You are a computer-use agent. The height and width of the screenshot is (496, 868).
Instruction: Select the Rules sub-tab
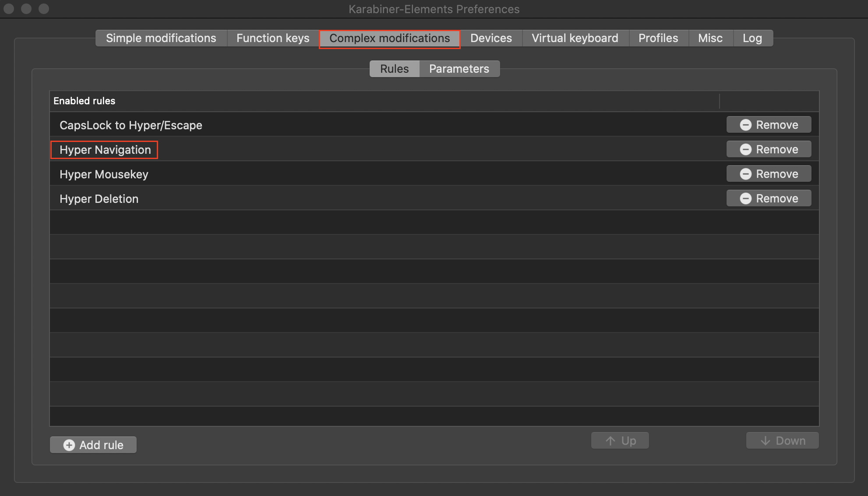pyautogui.click(x=394, y=69)
